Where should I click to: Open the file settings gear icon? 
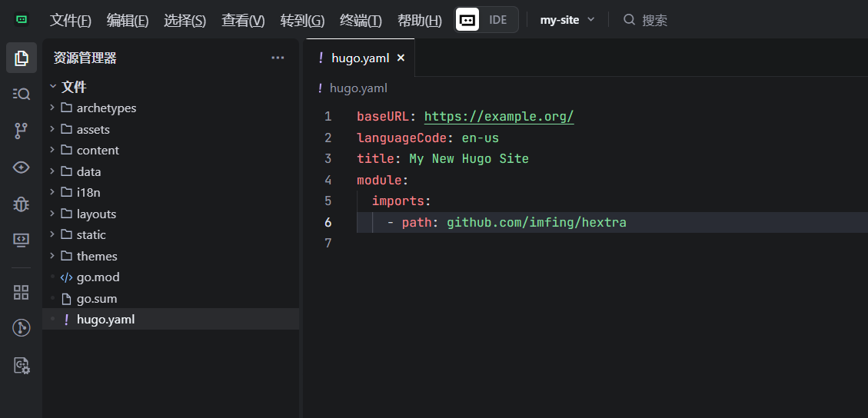pos(22,366)
